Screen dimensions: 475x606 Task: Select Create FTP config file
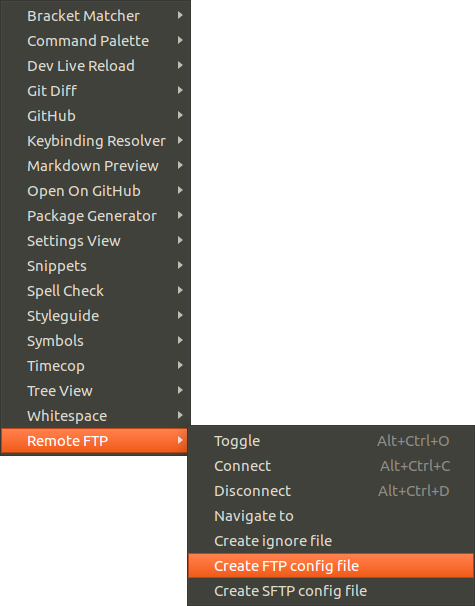tap(331, 566)
